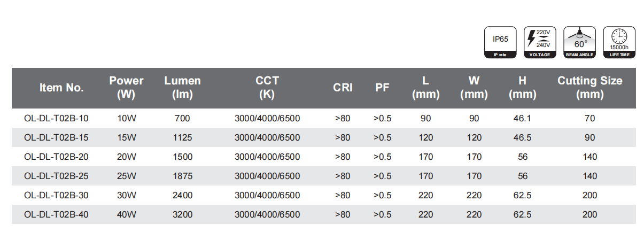Click the 220V-240V voltage icon
Viewport: 644px width, 240px height.
[x=540, y=42]
